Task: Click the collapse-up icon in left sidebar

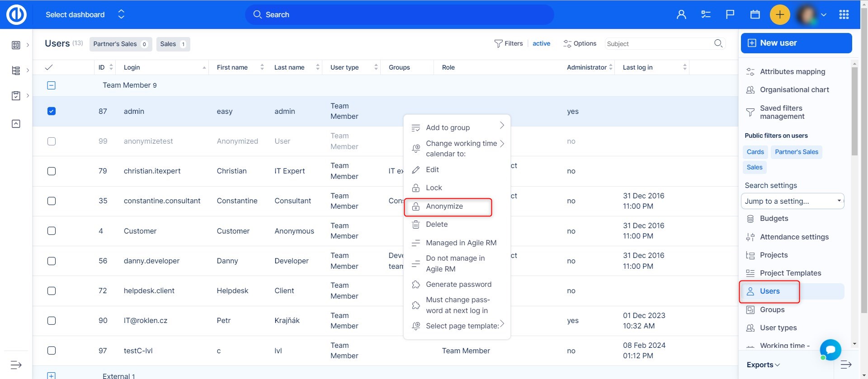Action: click(16, 124)
